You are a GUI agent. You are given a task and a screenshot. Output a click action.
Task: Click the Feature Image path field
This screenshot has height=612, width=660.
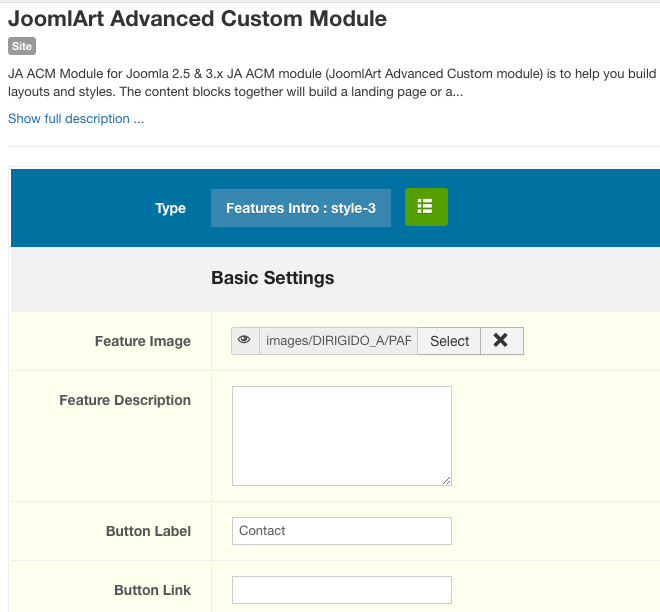click(x=338, y=341)
